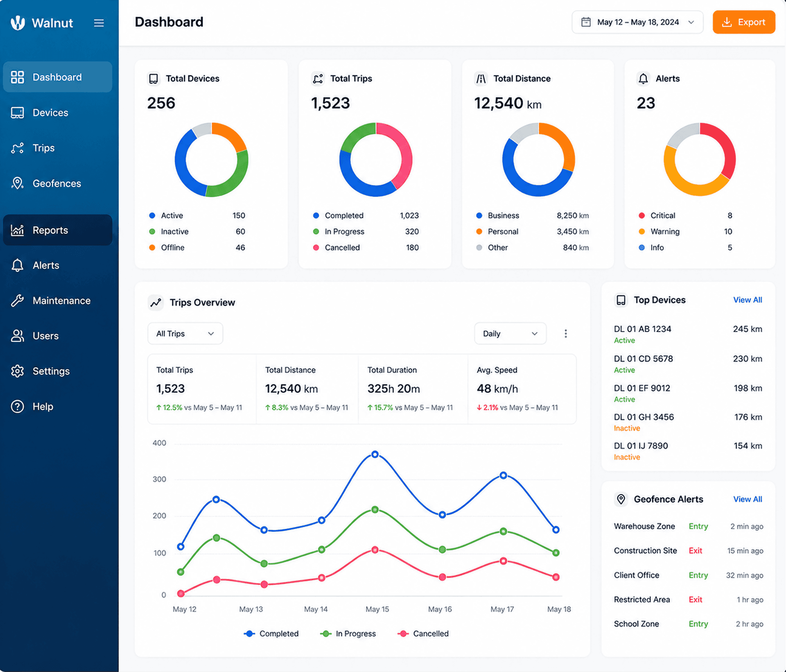786x672 pixels.
Task: Open Trips in the sidebar
Action: tap(57, 148)
